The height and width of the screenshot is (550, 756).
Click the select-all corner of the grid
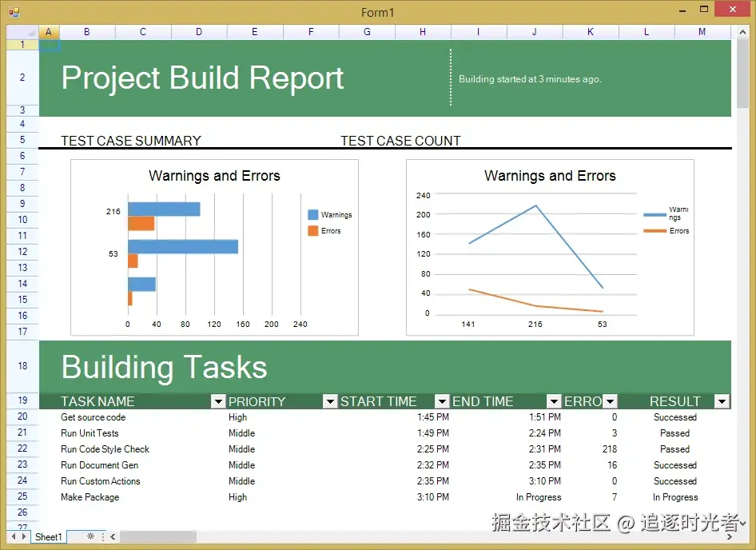click(22, 32)
